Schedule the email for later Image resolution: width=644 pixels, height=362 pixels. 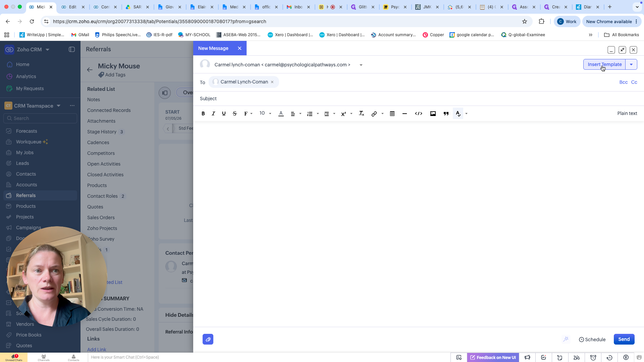click(x=592, y=340)
